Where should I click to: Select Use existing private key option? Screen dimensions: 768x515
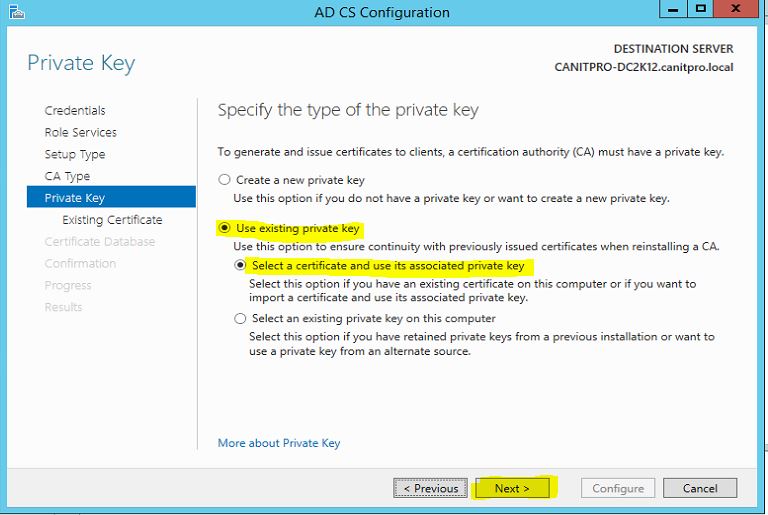point(224,228)
